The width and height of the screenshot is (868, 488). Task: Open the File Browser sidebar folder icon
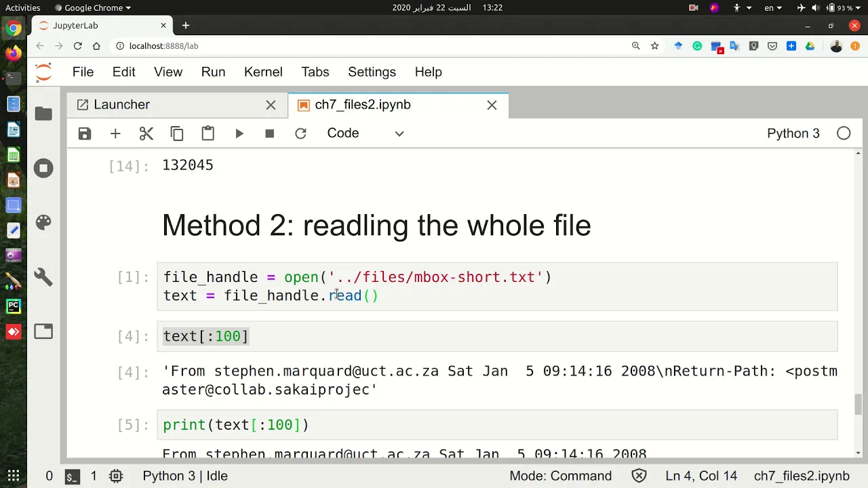pos(43,114)
